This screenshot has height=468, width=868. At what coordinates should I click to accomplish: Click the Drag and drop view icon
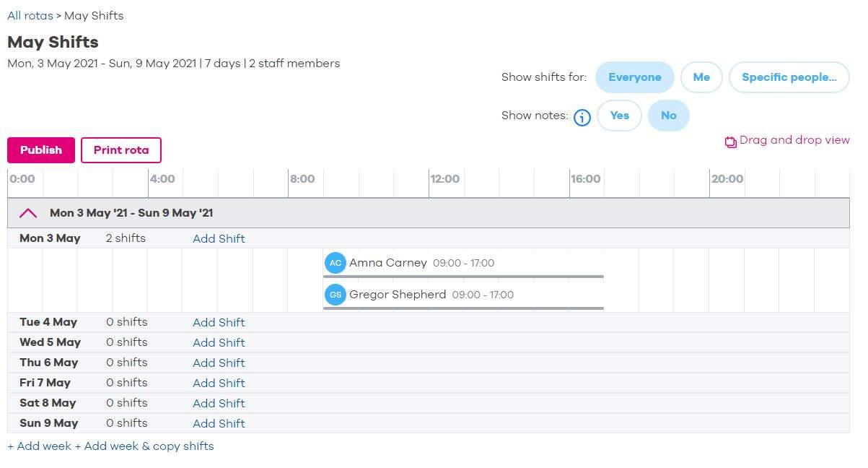[731, 142]
